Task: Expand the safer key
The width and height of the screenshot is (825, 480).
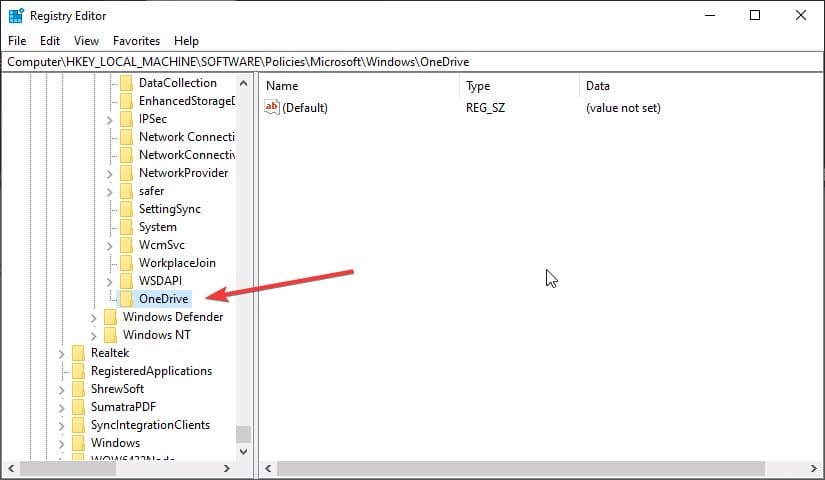Action: click(x=109, y=192)
